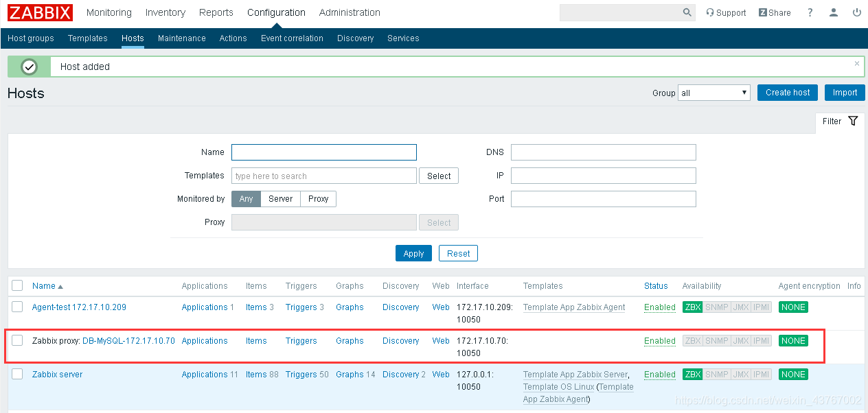Click ZBX badge in DB-MySQL proxy host row
The image size is (868, 413).
tap(693, 341)
